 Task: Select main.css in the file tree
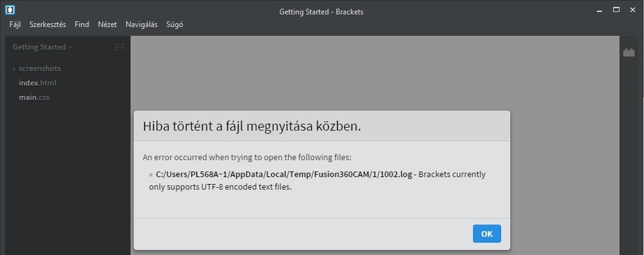pos(34,98)
